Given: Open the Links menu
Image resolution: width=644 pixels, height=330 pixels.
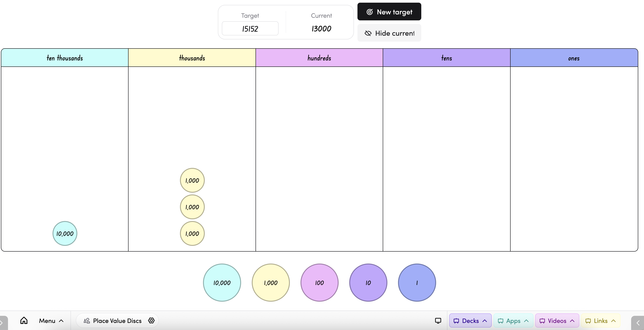Looking at the screenshot, I should pyautogui.click(x=600, y=320).
